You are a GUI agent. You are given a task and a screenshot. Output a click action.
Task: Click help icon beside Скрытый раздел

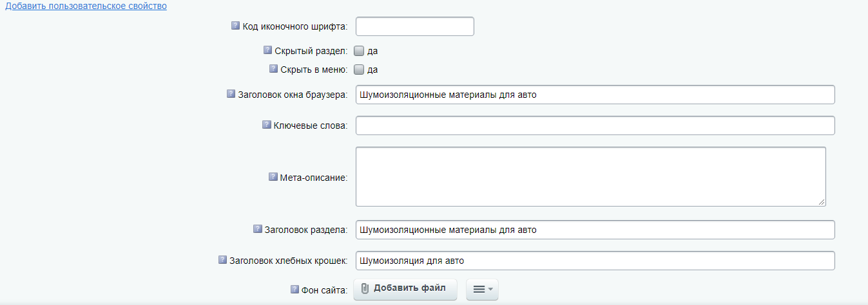click(268, 50)
